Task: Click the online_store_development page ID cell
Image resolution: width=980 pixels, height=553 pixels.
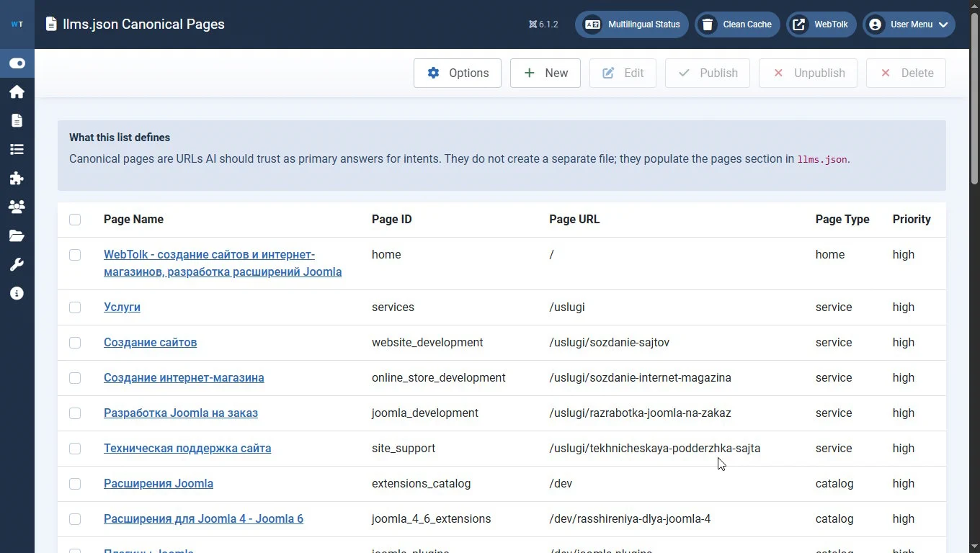Action: 439,378
